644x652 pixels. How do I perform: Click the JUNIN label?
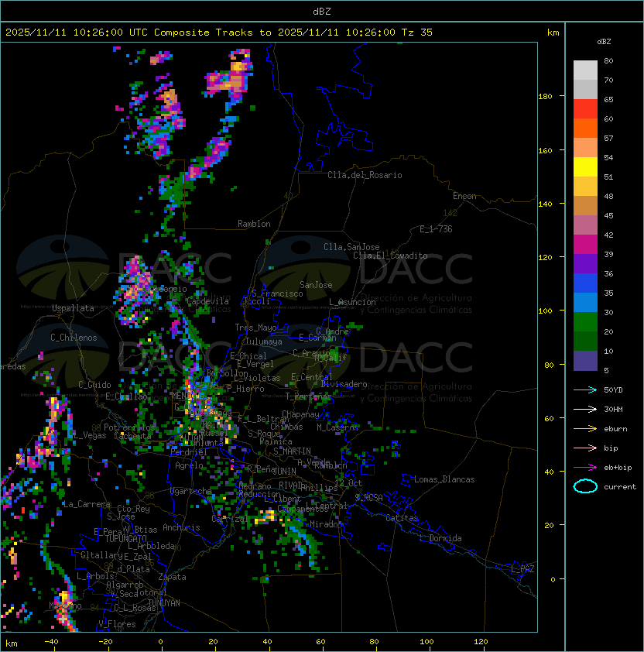pyautogui.click(x=284, y=471)
